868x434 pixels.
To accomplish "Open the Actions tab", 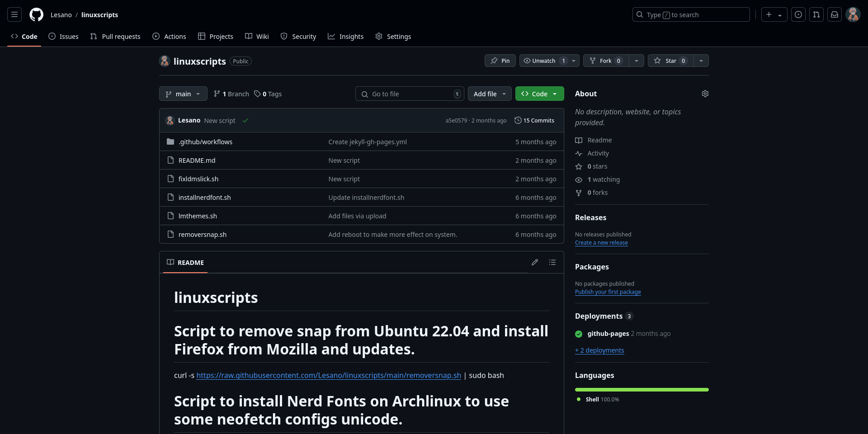I will pos(169,36).
